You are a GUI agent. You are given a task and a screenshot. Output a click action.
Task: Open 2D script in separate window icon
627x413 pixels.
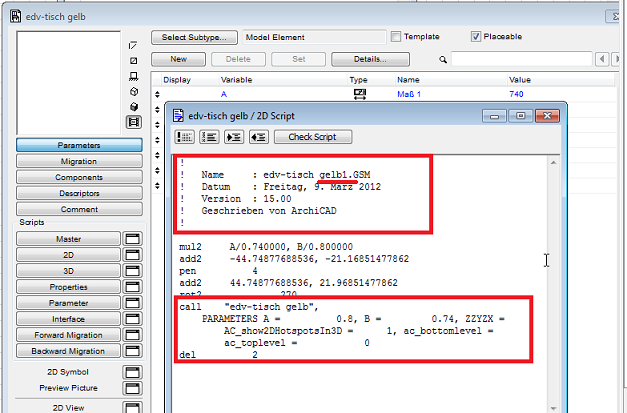tap(132, 255)
